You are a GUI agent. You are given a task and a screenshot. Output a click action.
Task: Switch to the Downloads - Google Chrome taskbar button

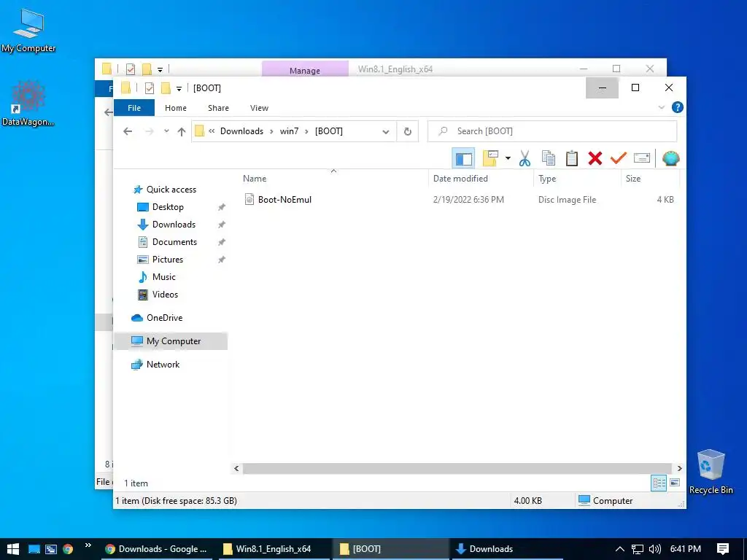pyautogui.click(x=158, y=549)
